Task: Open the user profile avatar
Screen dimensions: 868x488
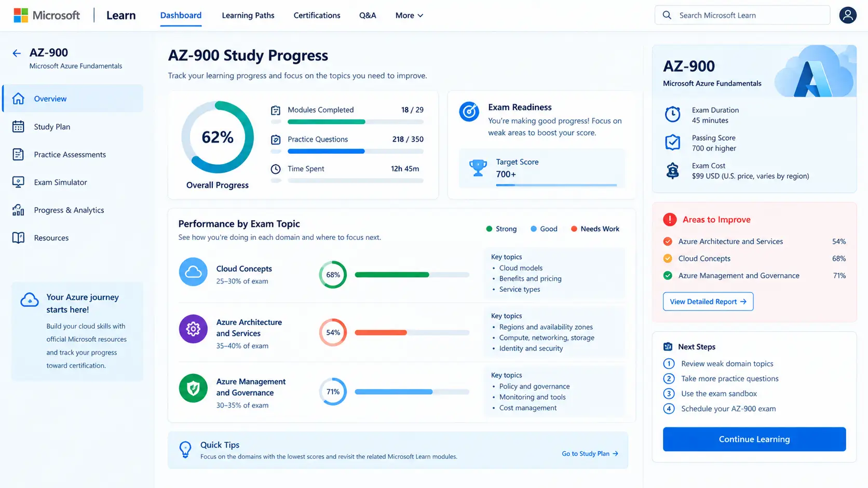Action: coord(847,15)
